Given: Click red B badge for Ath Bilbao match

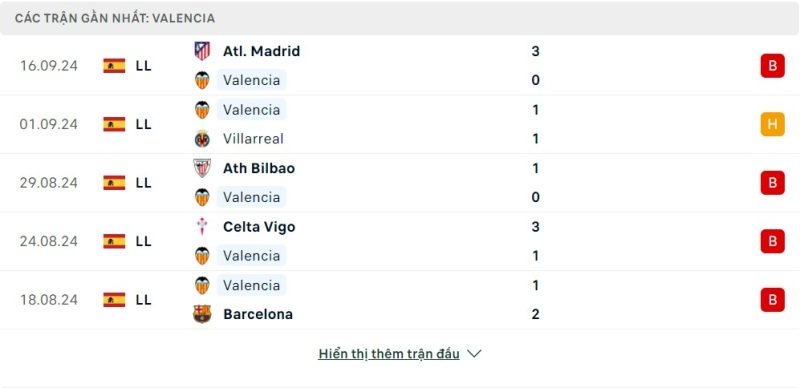Looking at the screenshot, I should coord(772,183).
